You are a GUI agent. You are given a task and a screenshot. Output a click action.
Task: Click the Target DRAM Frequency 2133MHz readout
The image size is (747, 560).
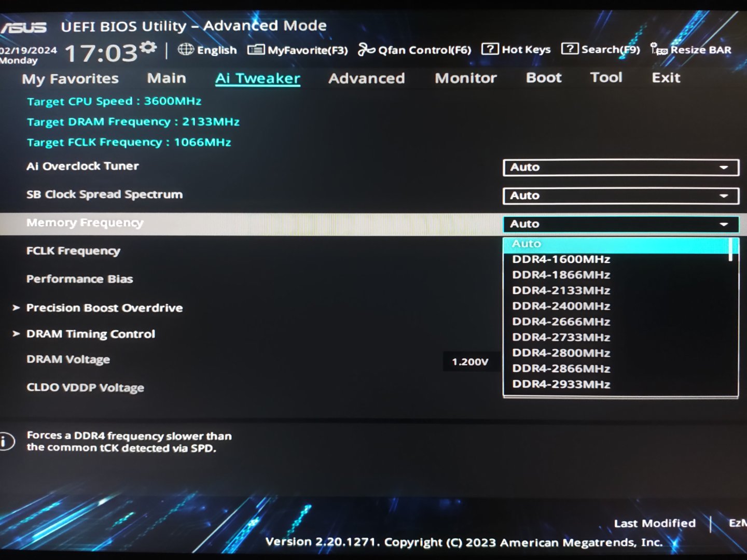133,122
